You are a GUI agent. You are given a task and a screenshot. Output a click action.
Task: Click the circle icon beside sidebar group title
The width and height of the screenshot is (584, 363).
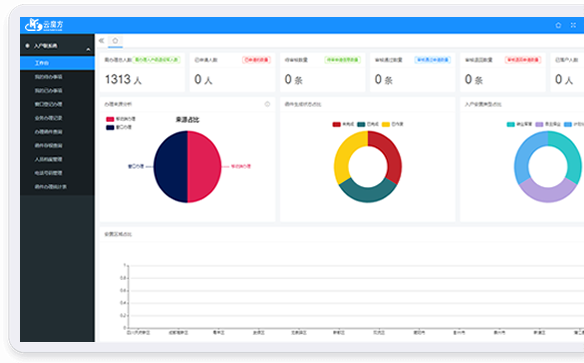click(x=27, y=46)
